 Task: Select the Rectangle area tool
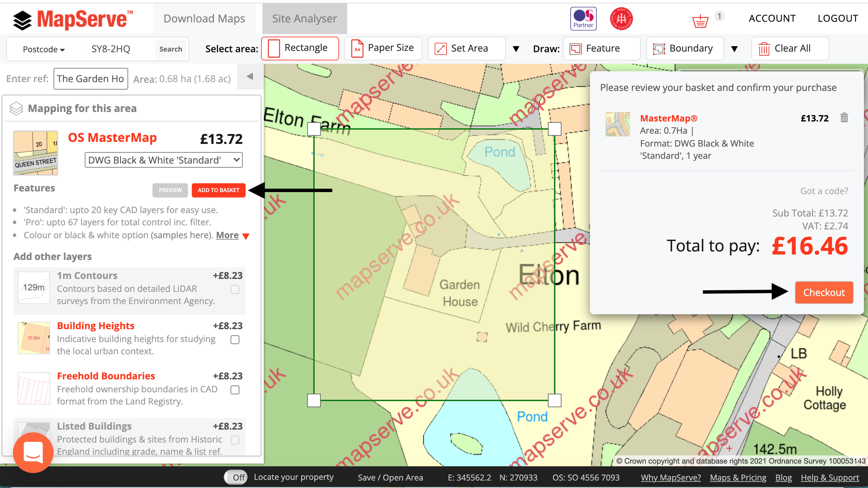pyautogui.click(x=300, y=49)
